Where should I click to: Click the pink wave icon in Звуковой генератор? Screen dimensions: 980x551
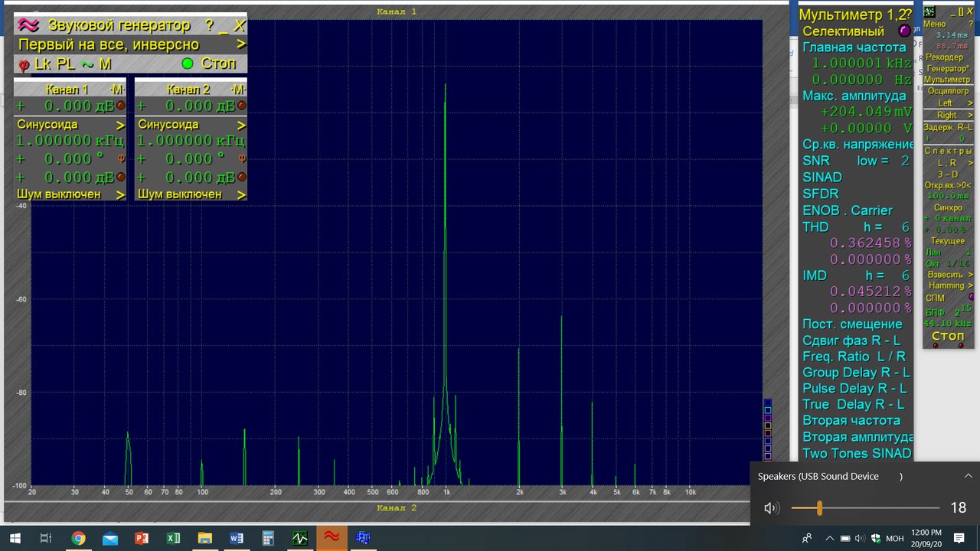(28, 25)
